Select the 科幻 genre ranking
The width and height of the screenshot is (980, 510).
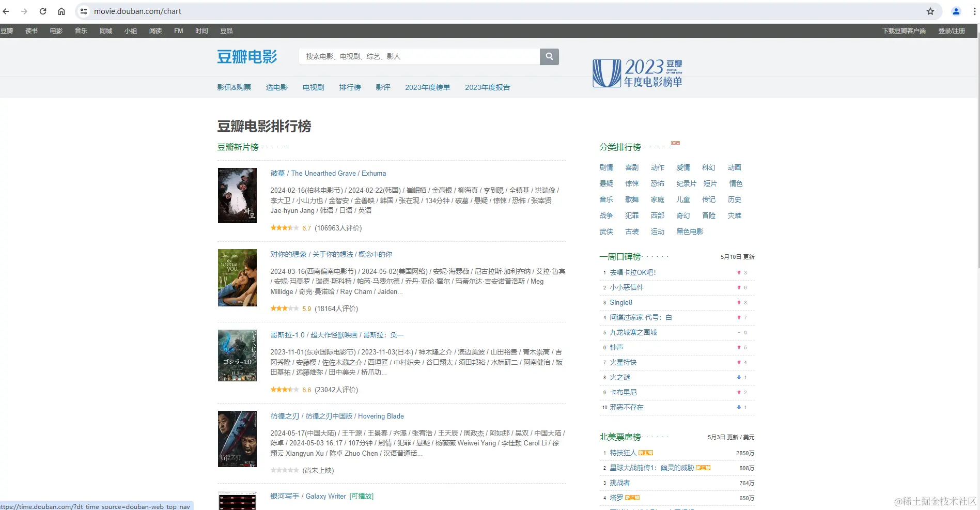pos(709,167)
